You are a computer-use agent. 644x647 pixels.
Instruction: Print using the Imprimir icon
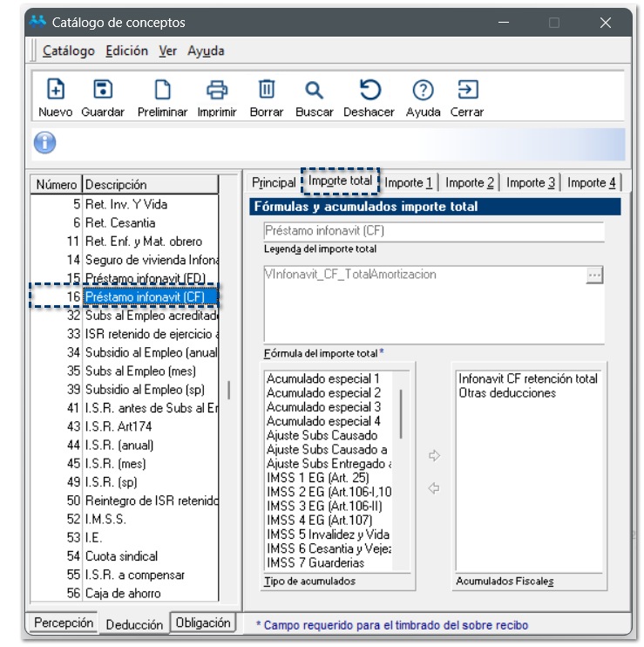(217, 90)
